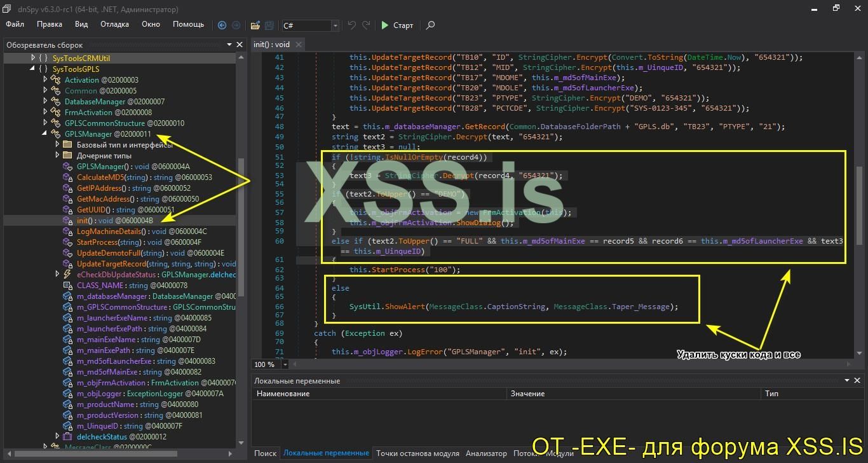
Task: Redo using the toolbar redo arrow
Action: point(366,25)
